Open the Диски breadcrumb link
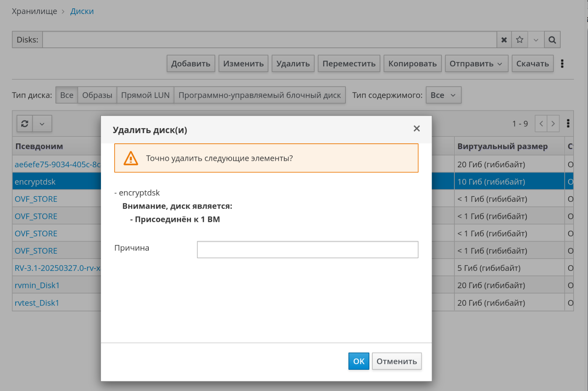 (x=82, y=11)
